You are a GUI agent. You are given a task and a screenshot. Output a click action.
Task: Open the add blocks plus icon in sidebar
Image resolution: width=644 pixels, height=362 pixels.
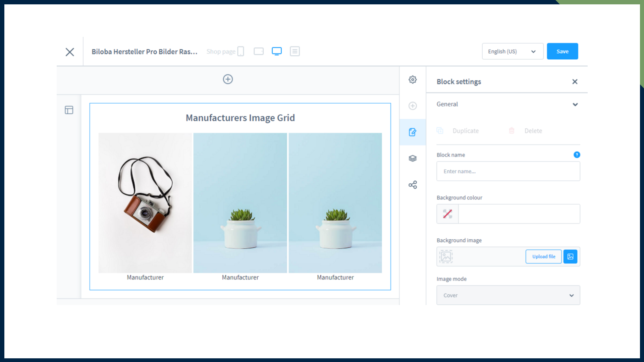[413, 106]
